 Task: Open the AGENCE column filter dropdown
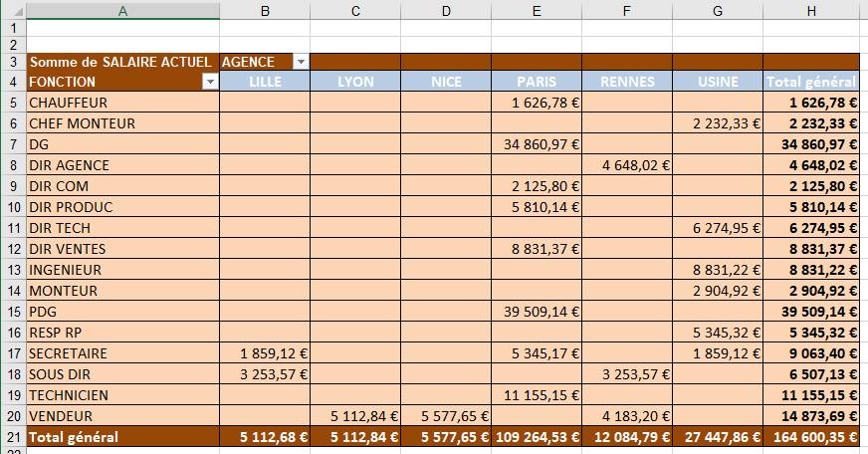tap(301, 62)
